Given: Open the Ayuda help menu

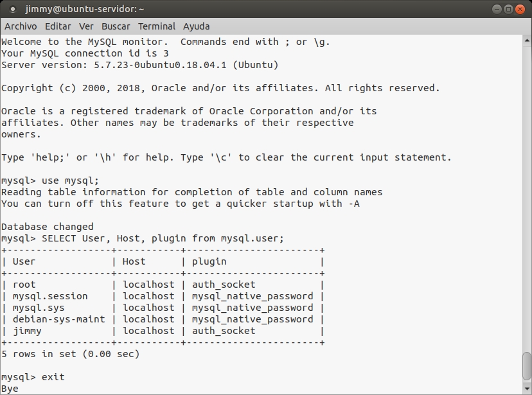Looking at the screenshot, I should click(x=196, y=26).
